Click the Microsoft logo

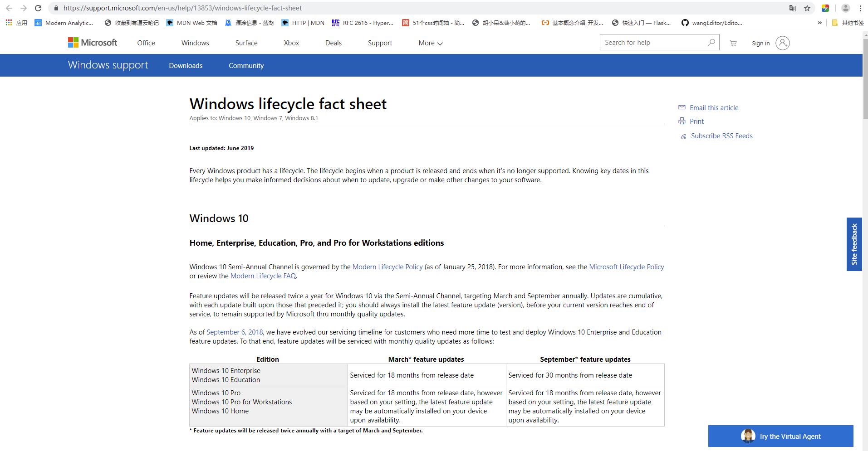(x=93, y=43)
